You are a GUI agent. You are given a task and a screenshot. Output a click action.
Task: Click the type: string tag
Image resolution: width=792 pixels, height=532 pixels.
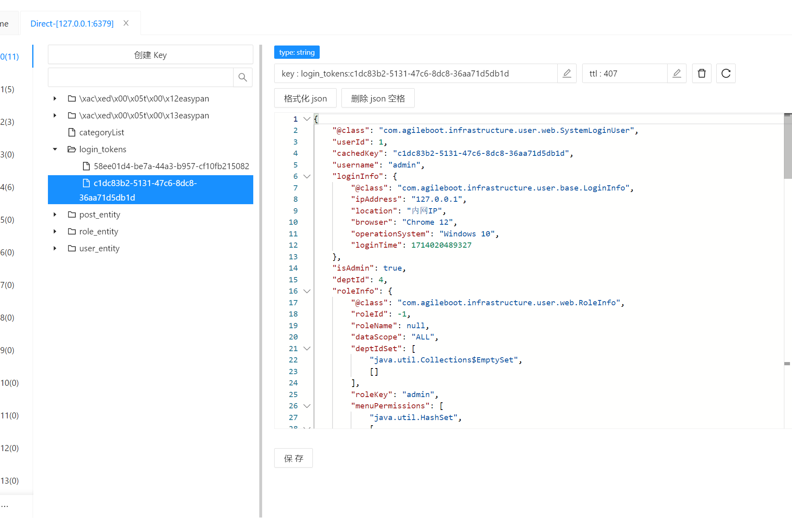297,52
